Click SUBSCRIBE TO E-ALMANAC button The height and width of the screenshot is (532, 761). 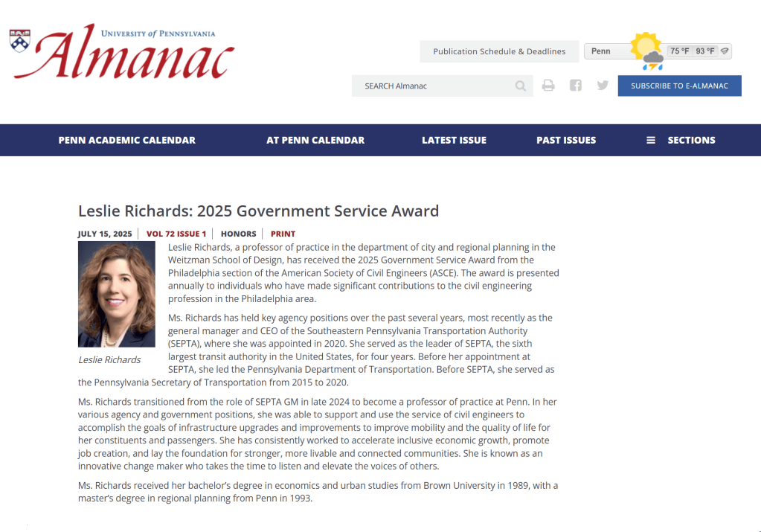pyautogui.click(x=679, y=86)
